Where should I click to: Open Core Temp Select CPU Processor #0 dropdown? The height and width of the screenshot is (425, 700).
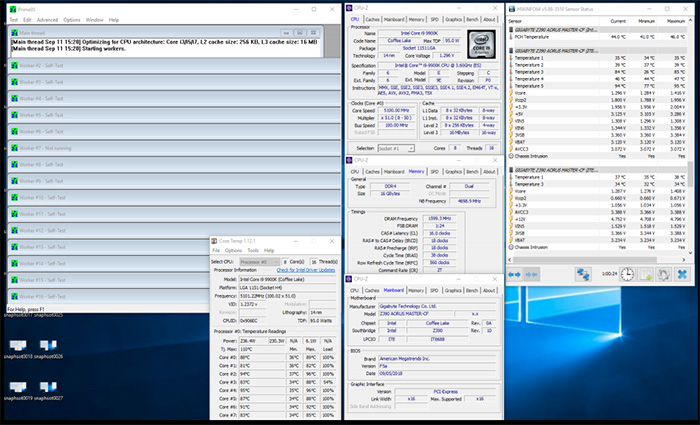coord(259,262)
